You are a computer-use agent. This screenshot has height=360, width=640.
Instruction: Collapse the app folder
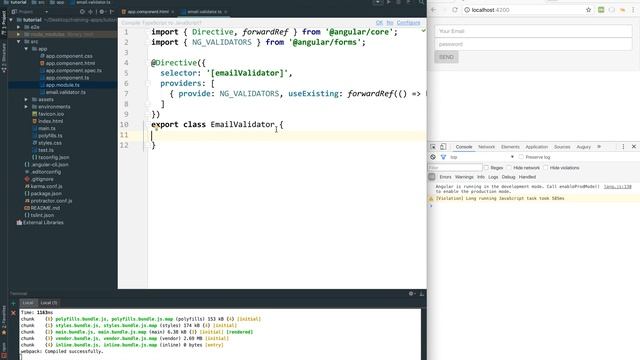point(26,49)
